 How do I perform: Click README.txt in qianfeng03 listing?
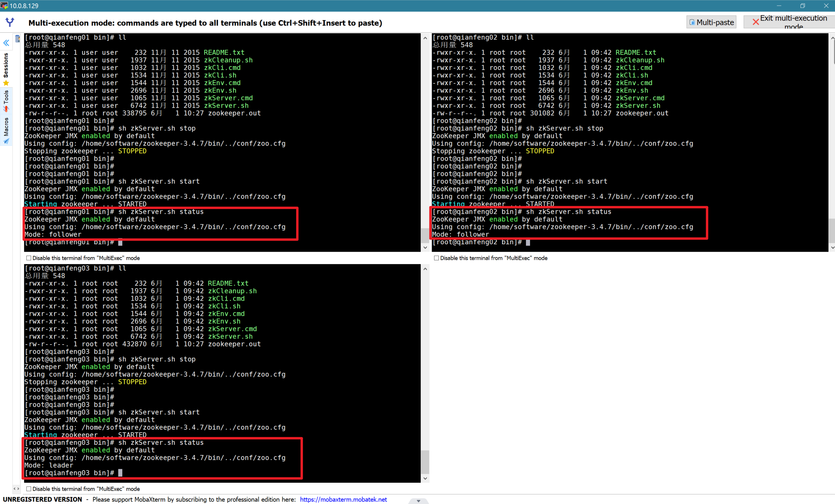[228, 283]
